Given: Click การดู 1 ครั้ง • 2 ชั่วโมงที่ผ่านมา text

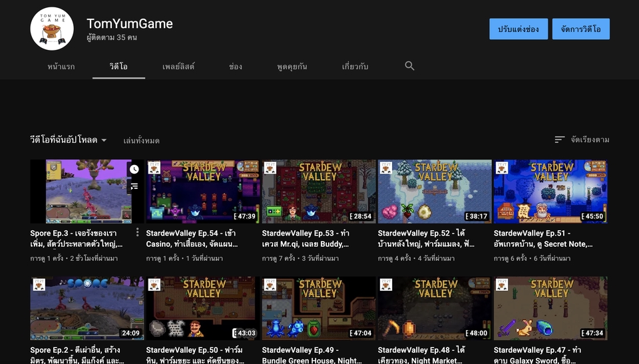Looking at the screenshot, I should [x=74, y=258].
